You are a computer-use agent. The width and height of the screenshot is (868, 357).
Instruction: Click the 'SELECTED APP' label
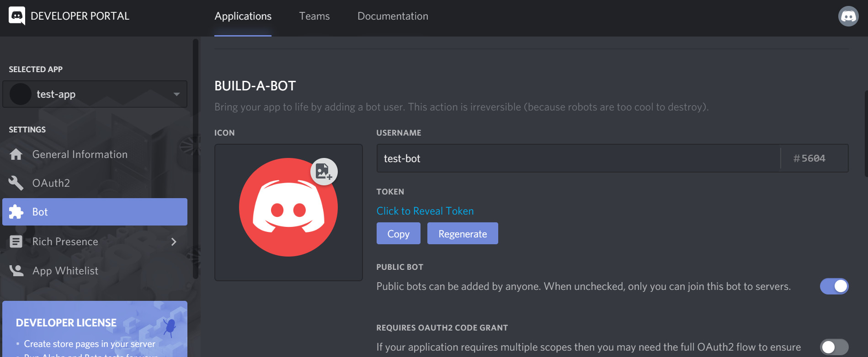tap(36, 69)
